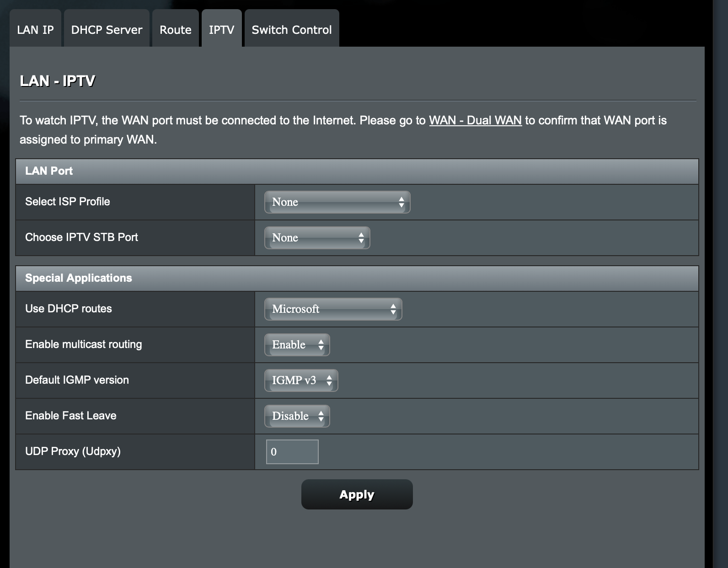The height and width of the screenshot is (568, 728).
Task: Click the LAN - IPTV page title
Action: pyautogui.click(x=58, y=81)
